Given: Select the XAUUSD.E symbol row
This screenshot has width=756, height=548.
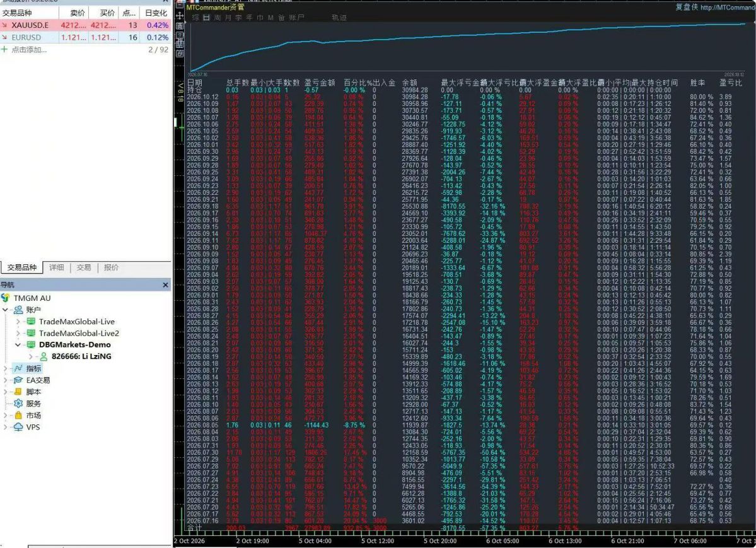Looking at the screenshot, I should point(85,25).
